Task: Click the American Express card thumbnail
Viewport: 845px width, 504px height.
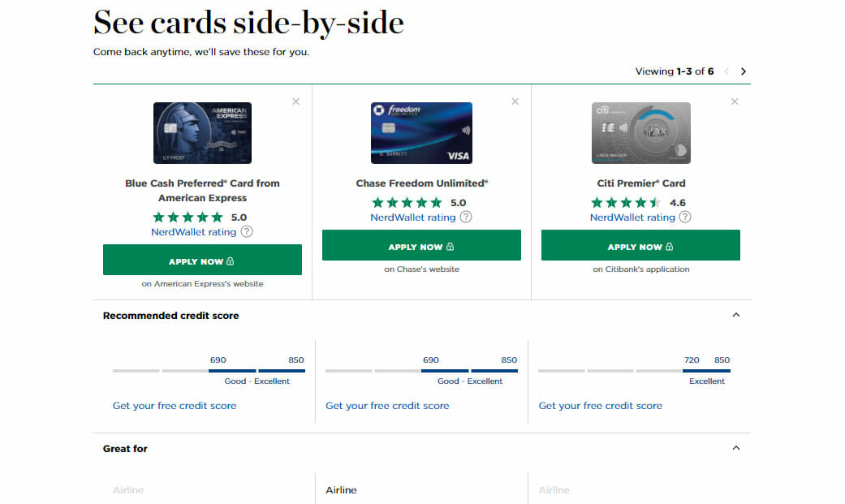Action: coord(202,133)
